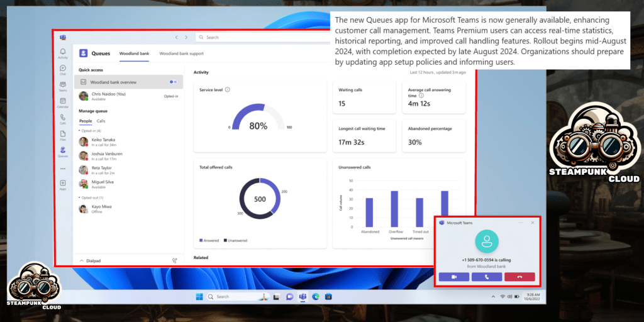This screenshot has width=644, height=322.
Task: Open Chat from the left rail
Action: [63, 69]
